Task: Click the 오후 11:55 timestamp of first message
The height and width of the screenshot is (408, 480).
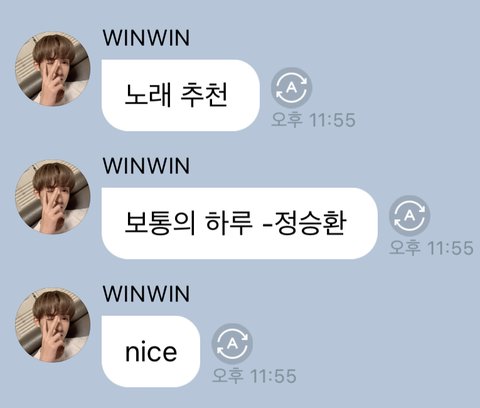Action: click(x=313, y=120)
